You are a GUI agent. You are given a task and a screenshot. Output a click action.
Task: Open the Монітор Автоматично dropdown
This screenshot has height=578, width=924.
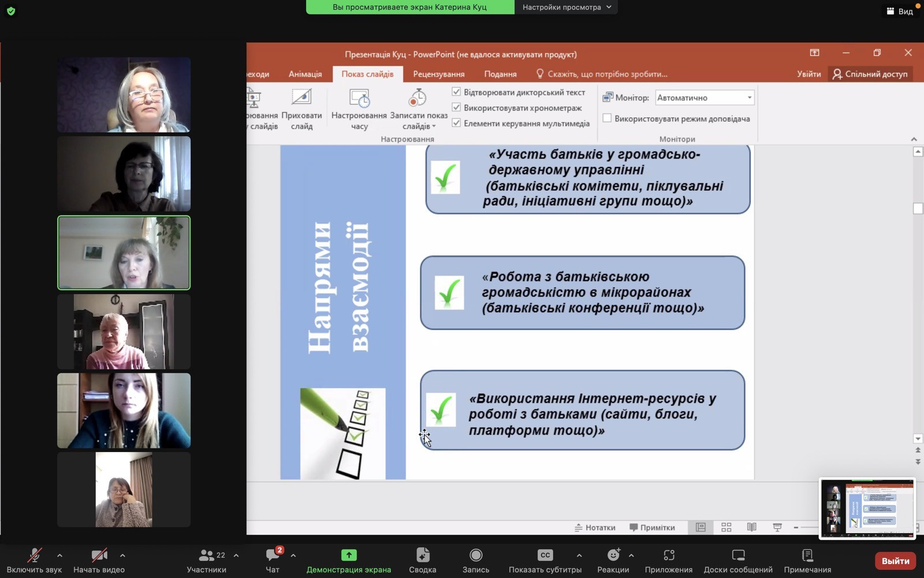(x=705, y=98)
